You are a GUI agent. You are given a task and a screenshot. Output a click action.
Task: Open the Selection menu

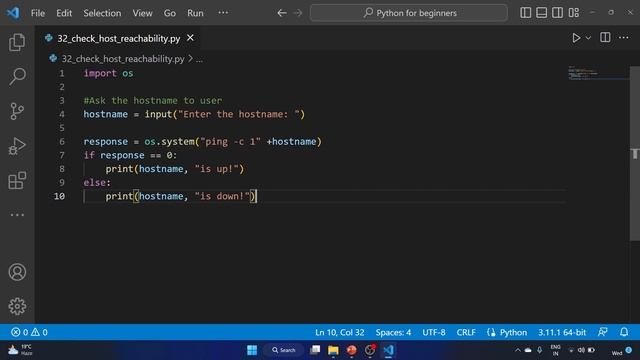[x=102, y=13]
